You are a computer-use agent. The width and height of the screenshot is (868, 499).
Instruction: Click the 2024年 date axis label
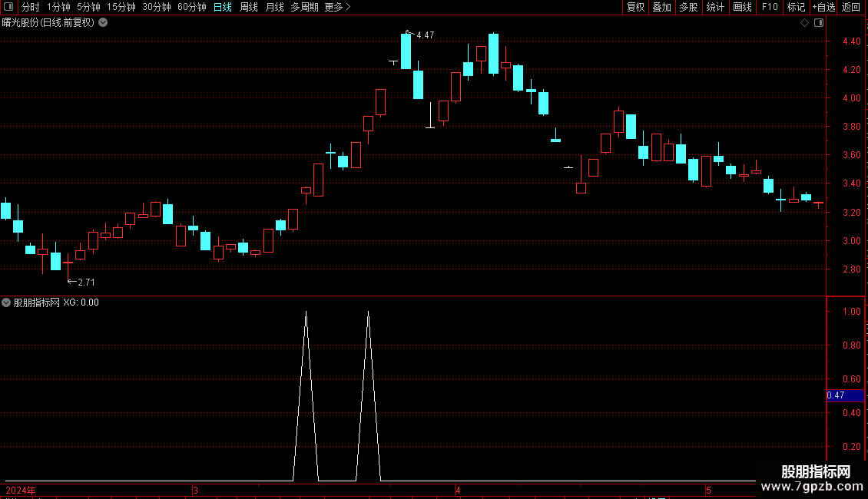pyautogui.click(x=21, y=491)
